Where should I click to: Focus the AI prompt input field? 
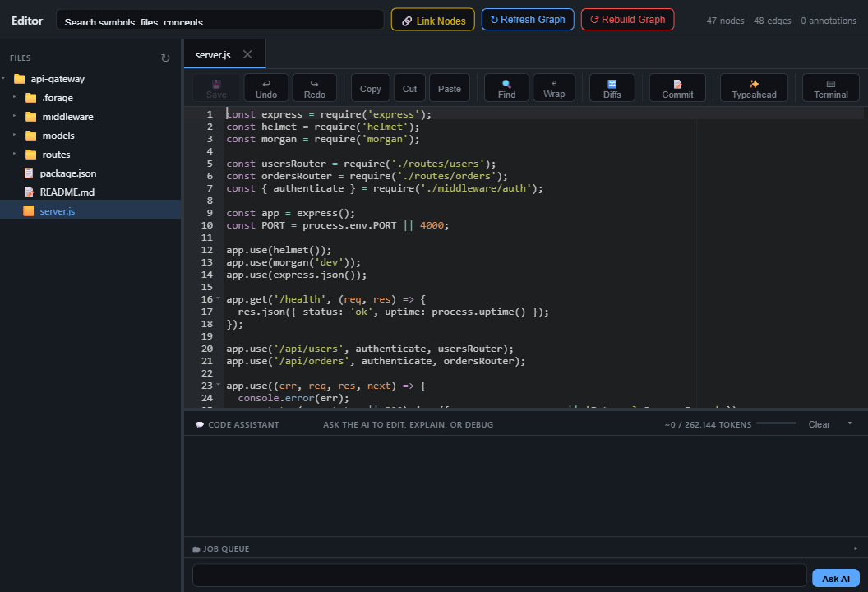(x=499, y=576)
